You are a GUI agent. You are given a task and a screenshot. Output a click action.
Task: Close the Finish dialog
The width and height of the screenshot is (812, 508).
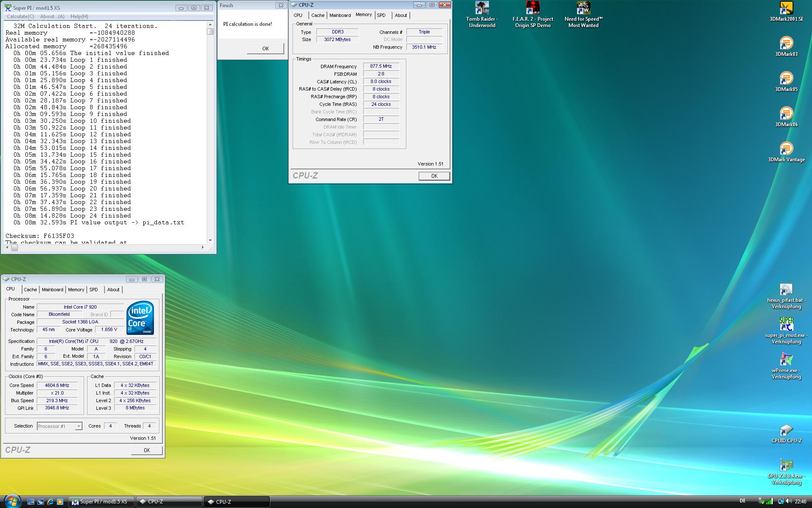click(x=281, y=6)
